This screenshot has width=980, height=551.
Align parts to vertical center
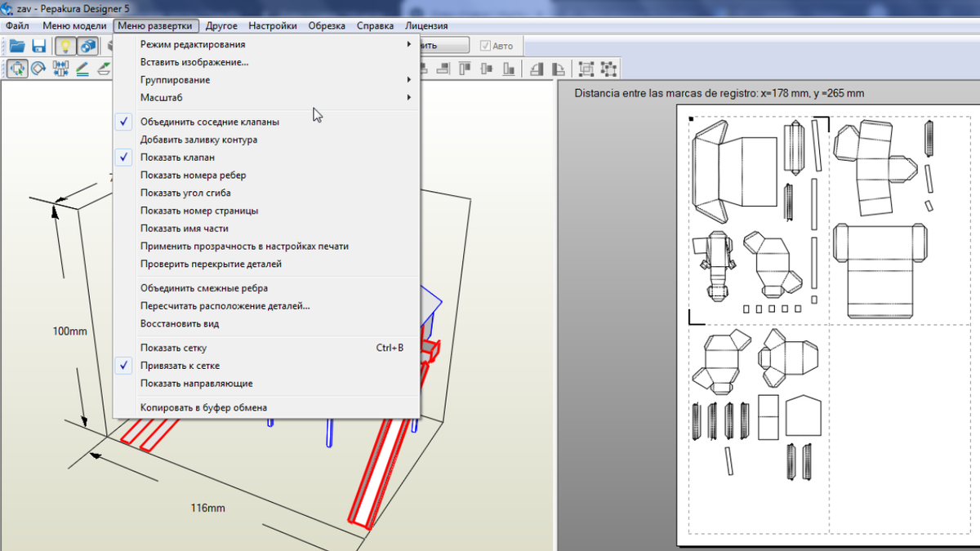487,69
